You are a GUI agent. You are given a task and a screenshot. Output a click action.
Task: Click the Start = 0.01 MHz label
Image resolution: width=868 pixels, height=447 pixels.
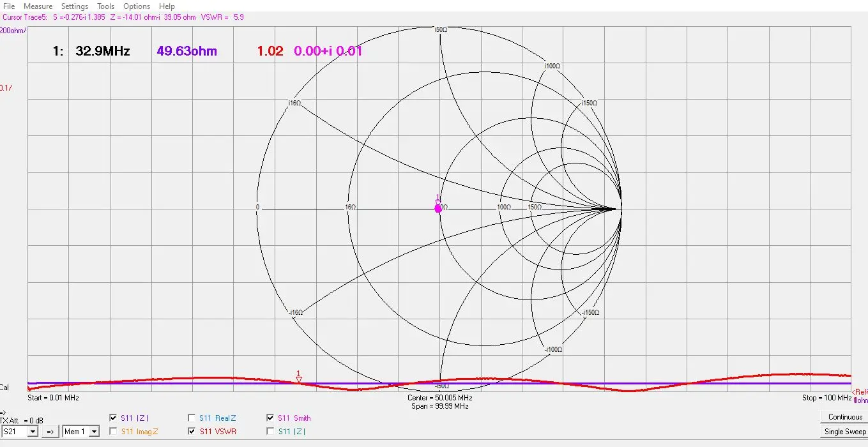(53, 398)
